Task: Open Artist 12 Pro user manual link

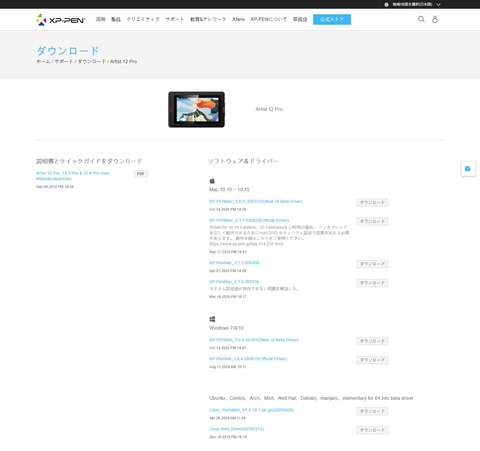Action: click(x=73, y=176)
